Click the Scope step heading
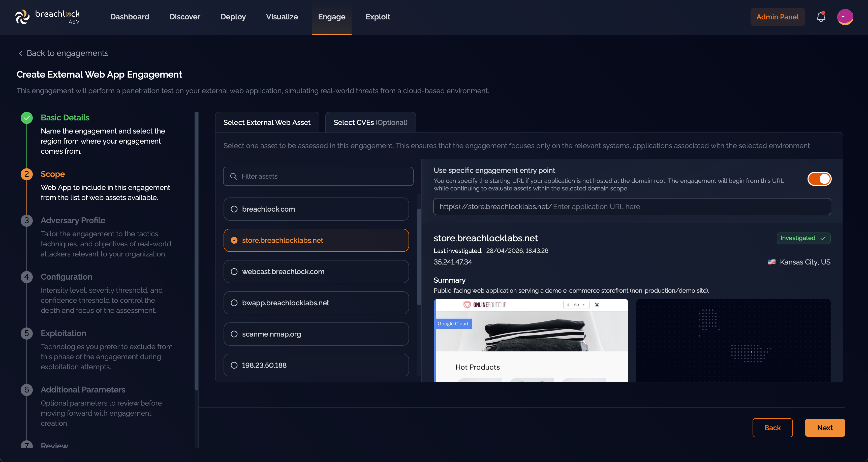 pos(53,174)
